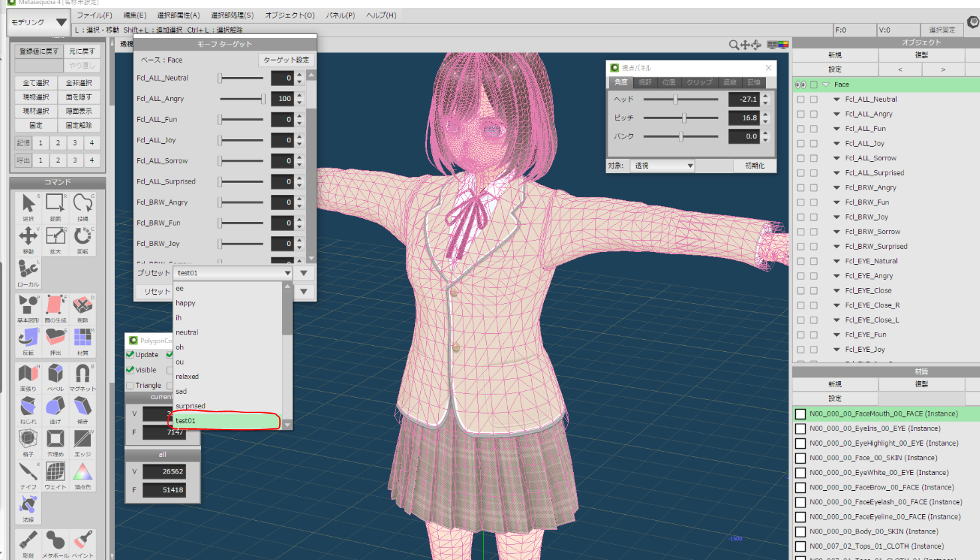Open the ローカル local coordinates tool

click(28, 273)
